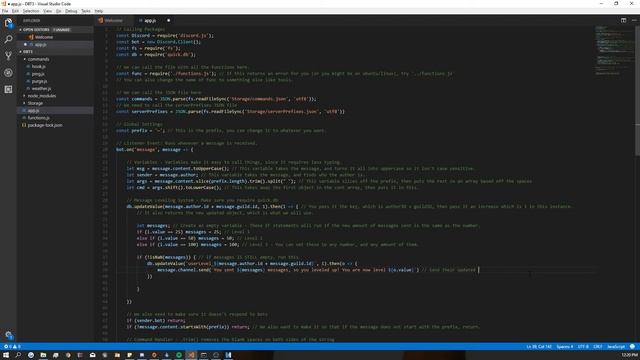This screenshot has height=360, width=640.
Task: Click the code minimap overview
Action: click(x=614, y=51)
